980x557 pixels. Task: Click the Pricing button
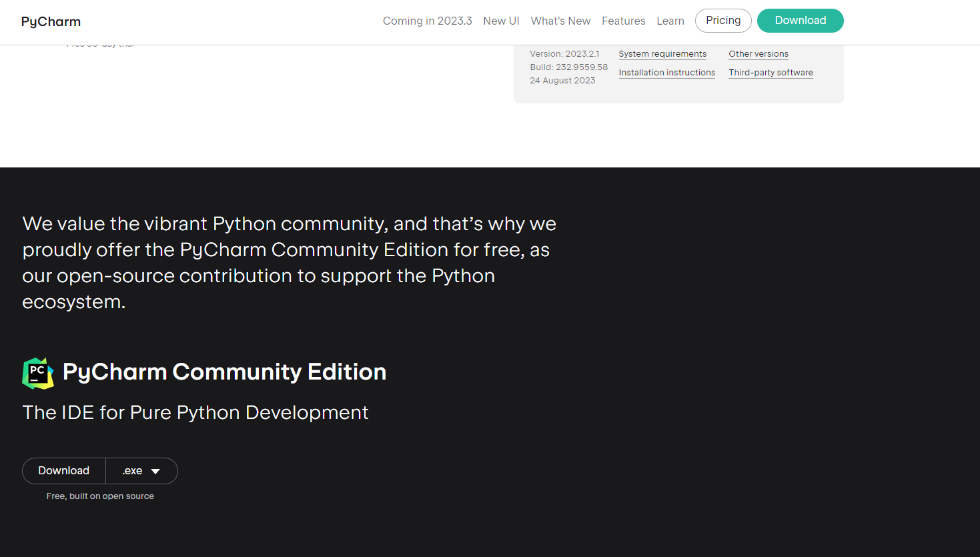pos(723,21)
